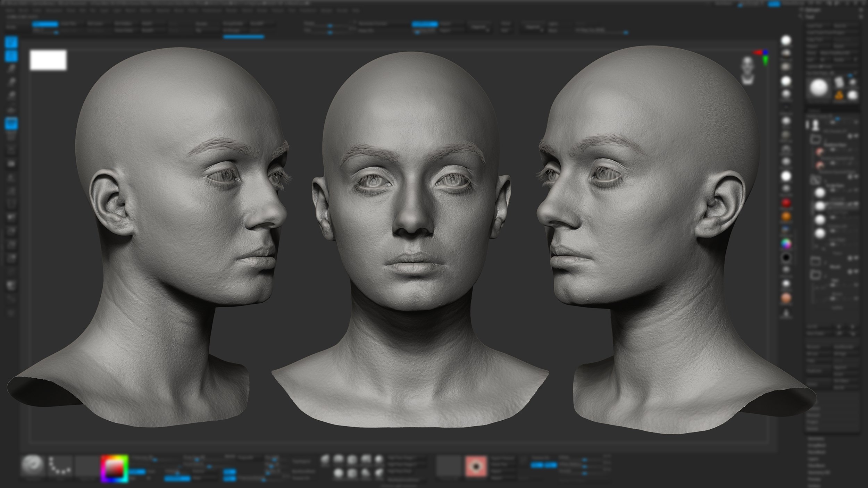Click the rainbow color wheel sphere icon
This screenshot has width=868, height=488.
coord(786,244)
